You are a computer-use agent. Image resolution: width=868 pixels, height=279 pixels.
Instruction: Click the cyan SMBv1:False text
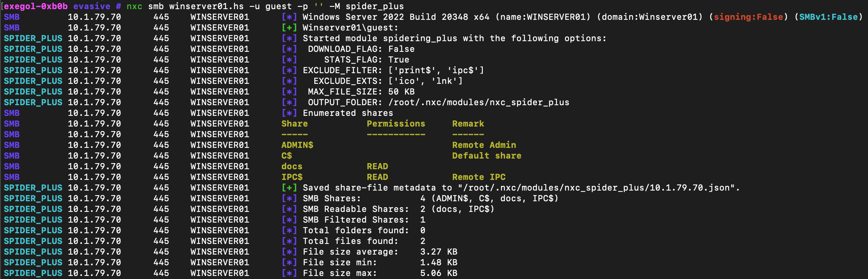click(x=828, y=17)
